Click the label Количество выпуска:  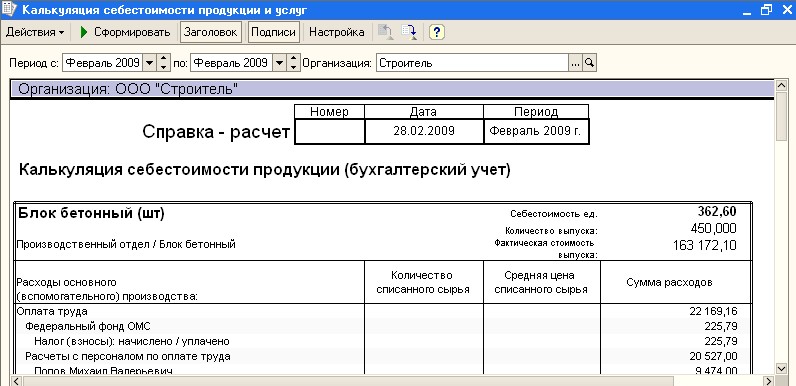[x=551, y=231]
